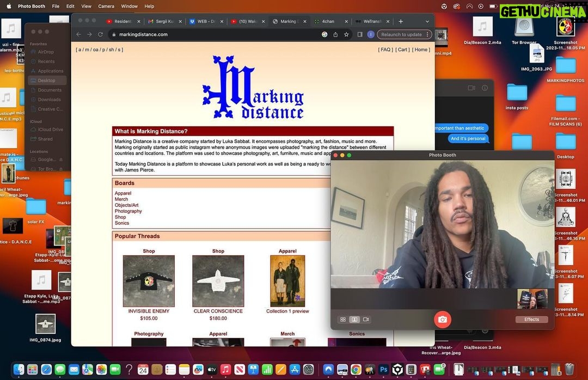
Task: Close the 4chan tab
Action: point(346,22)
